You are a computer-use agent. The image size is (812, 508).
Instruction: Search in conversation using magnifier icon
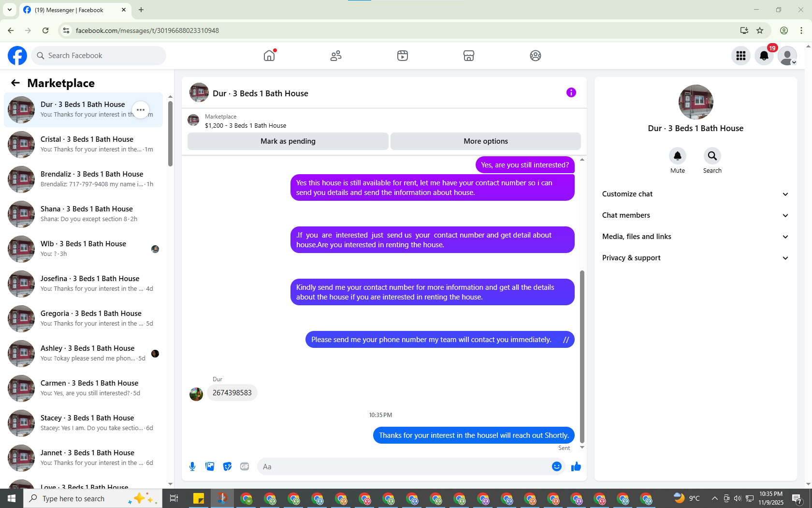(712, 156)
